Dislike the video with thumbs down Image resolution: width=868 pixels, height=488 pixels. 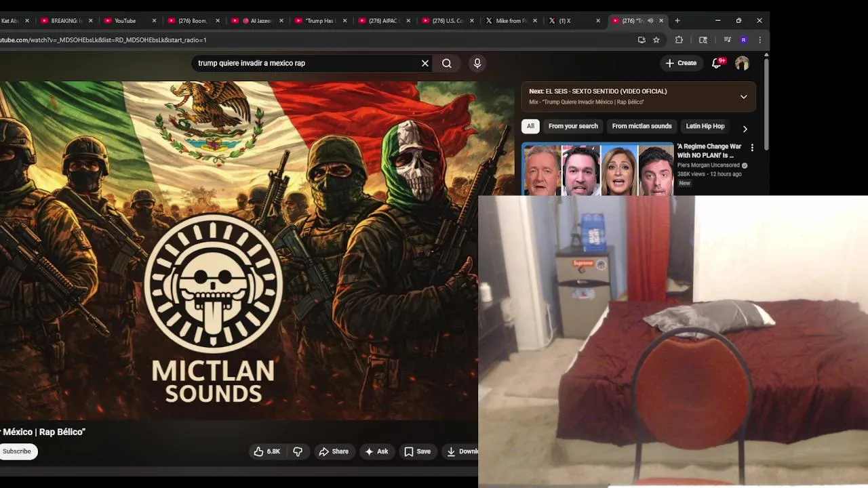pyautogui.click(x=298, y=451)
